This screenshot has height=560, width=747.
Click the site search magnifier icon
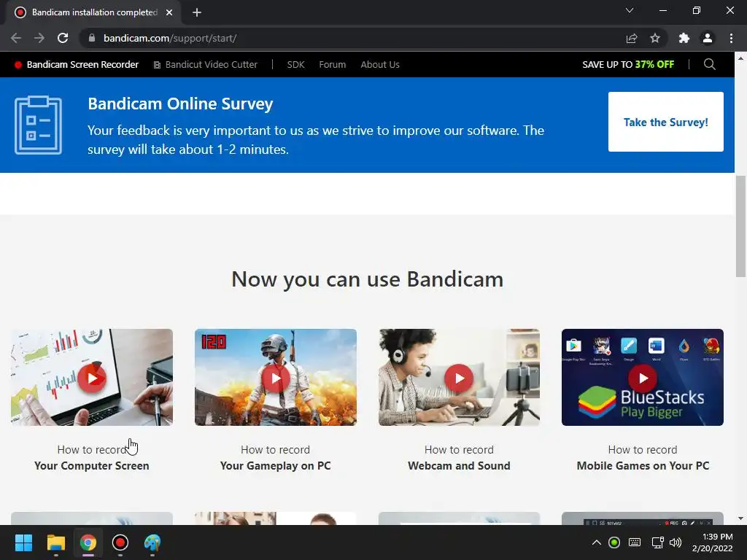[709, 64]
